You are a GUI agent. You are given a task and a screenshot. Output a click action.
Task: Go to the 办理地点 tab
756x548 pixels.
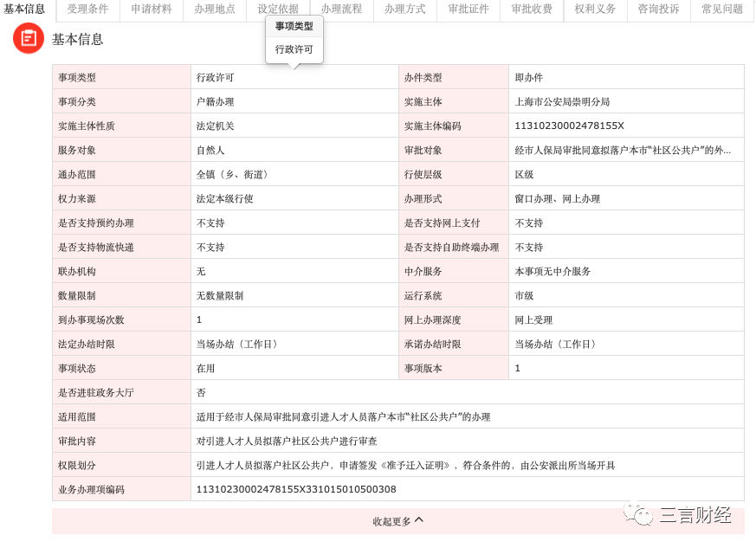215,9
